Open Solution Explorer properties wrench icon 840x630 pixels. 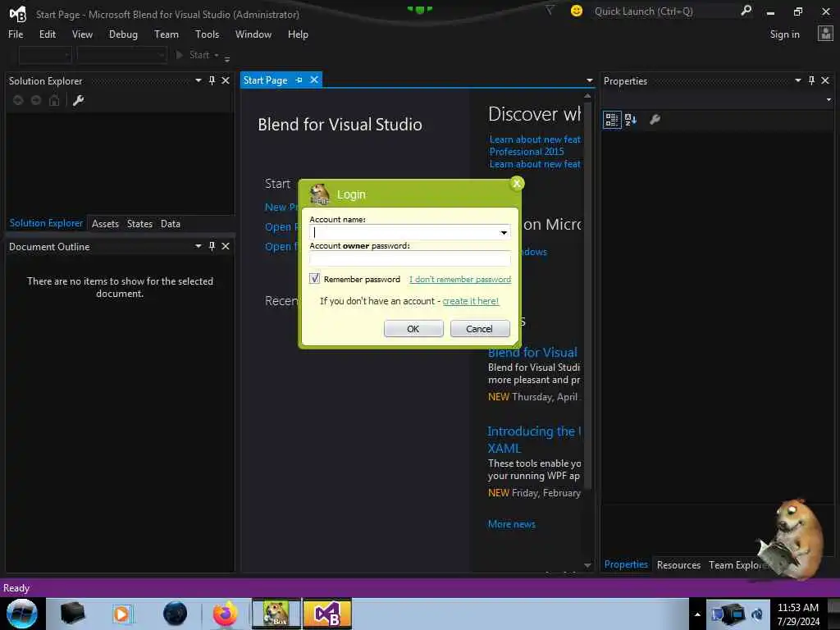click(x=78, y=100)
